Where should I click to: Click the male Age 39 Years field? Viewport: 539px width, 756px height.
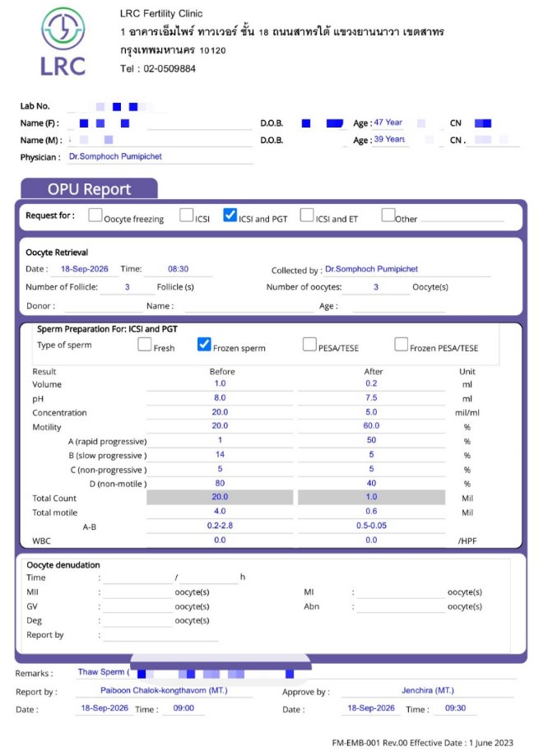(389, 140)
